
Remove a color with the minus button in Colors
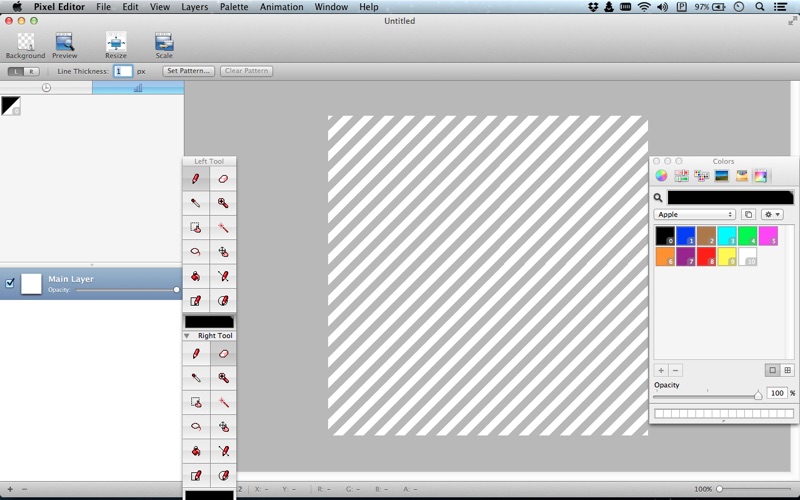click(676, 370)
